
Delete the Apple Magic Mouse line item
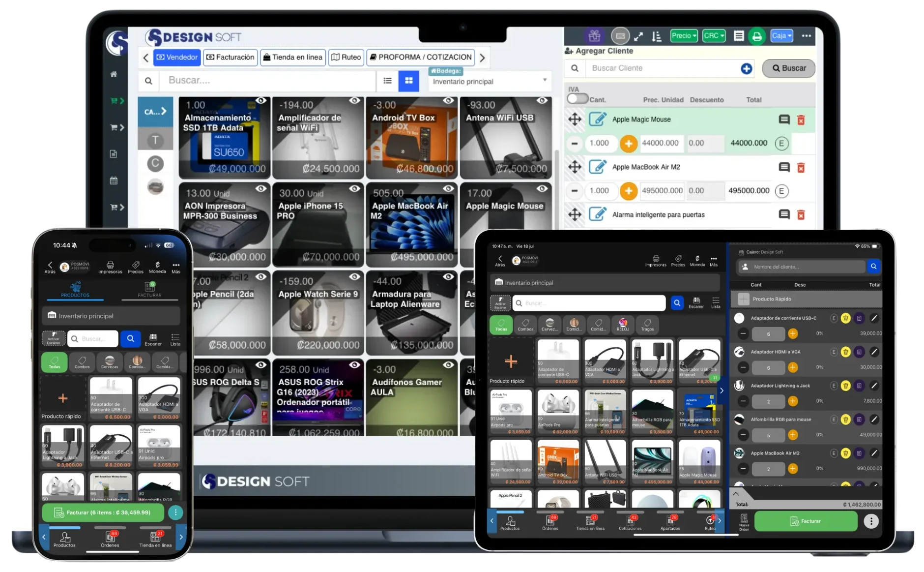point(801,120)
